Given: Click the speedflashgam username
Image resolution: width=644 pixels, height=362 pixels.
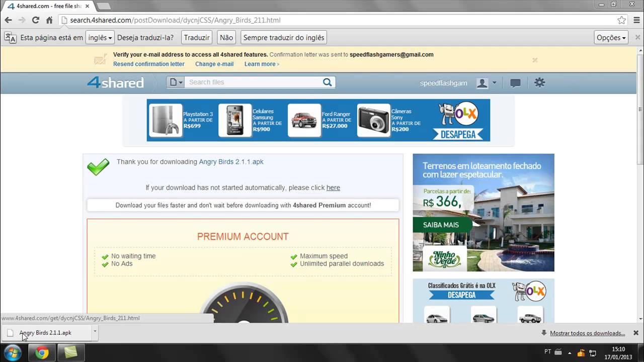Looking at the screenshot, I should click(x=444, y=83).
